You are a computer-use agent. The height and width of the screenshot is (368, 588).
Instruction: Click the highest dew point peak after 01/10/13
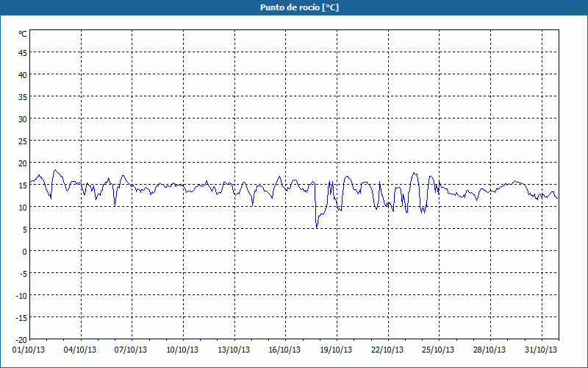pos(55,170)
